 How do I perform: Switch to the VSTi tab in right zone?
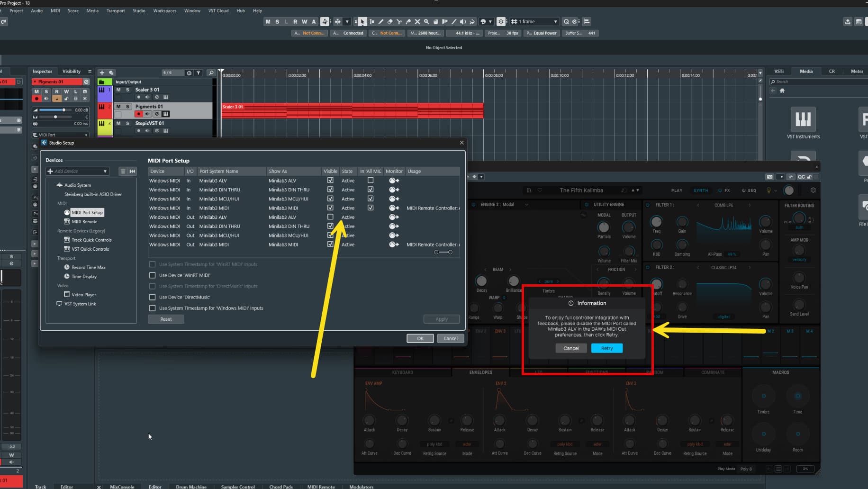click(x=779, y=72)
